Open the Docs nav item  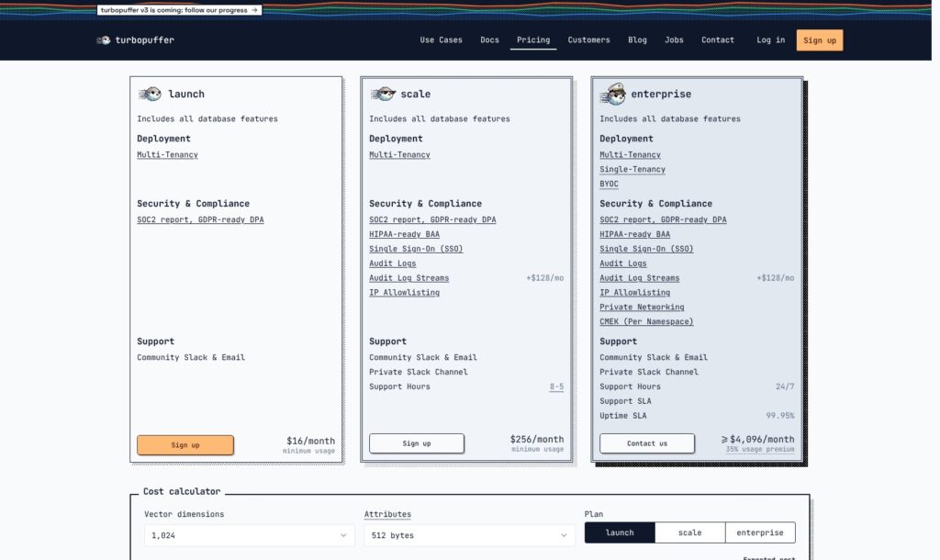tap(490, 40)
